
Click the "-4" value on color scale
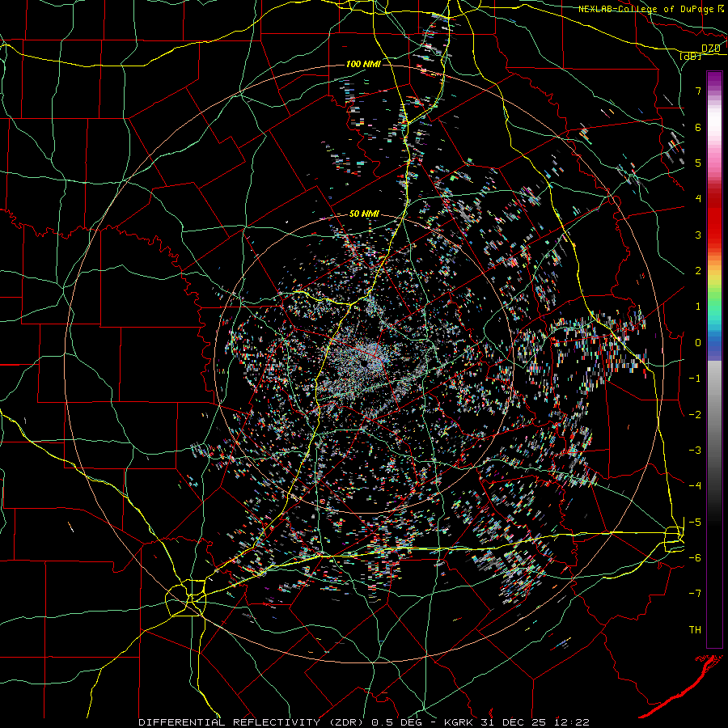(x=695, y=486)
